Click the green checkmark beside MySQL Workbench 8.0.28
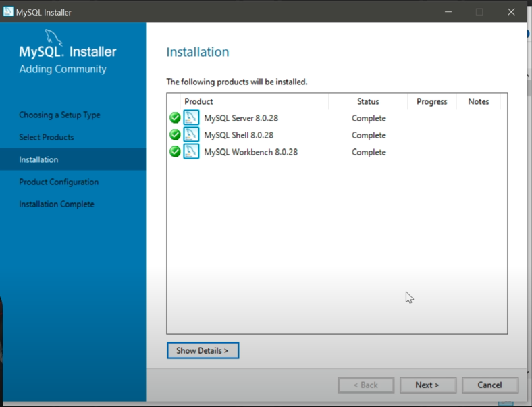 tap(175, 151)
